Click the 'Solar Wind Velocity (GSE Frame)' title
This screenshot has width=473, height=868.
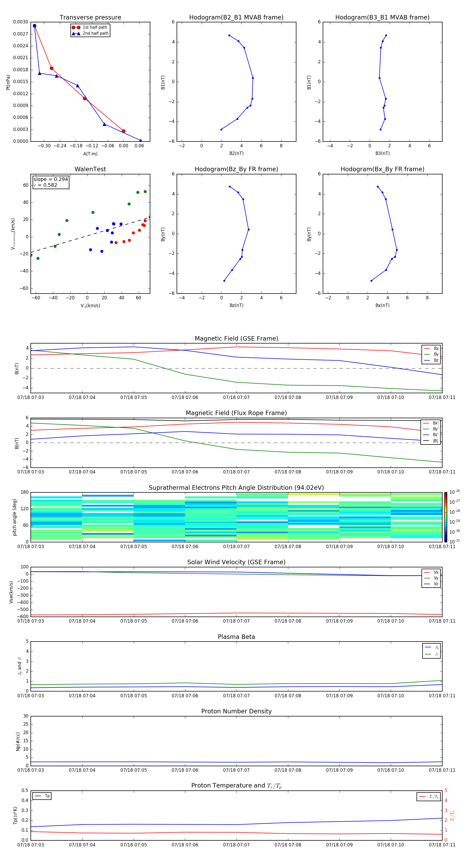(x=236, y=562)
